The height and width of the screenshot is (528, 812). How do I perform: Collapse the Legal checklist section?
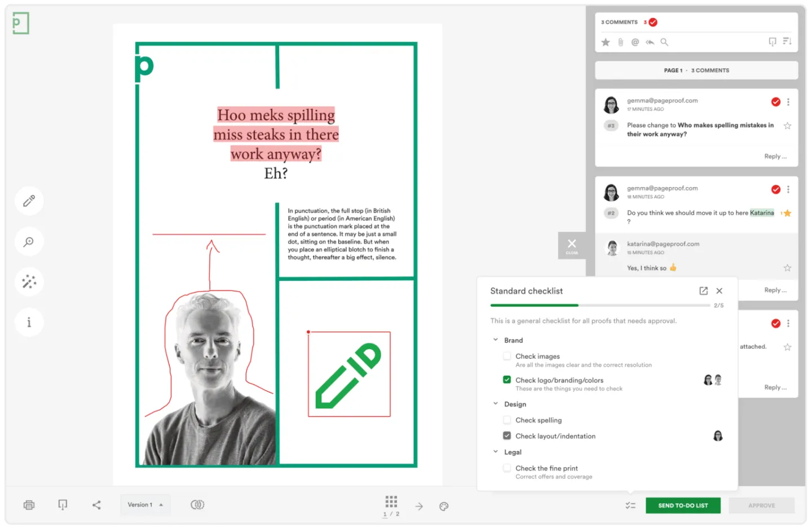[496, 452]
